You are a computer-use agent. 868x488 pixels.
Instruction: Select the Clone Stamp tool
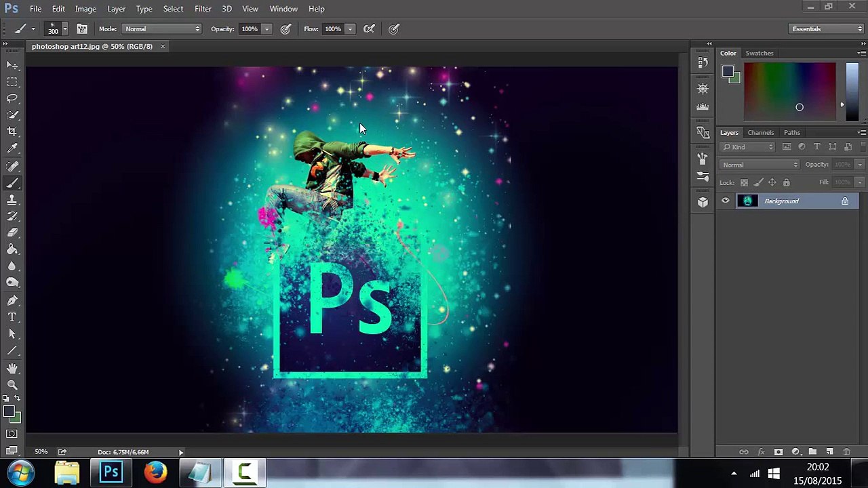(12, 199)
